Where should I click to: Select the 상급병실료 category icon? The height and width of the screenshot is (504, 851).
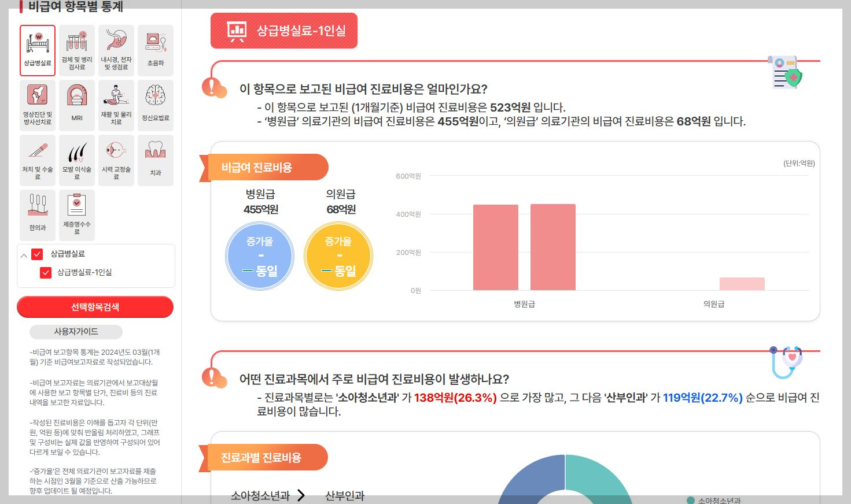[38, 50]
